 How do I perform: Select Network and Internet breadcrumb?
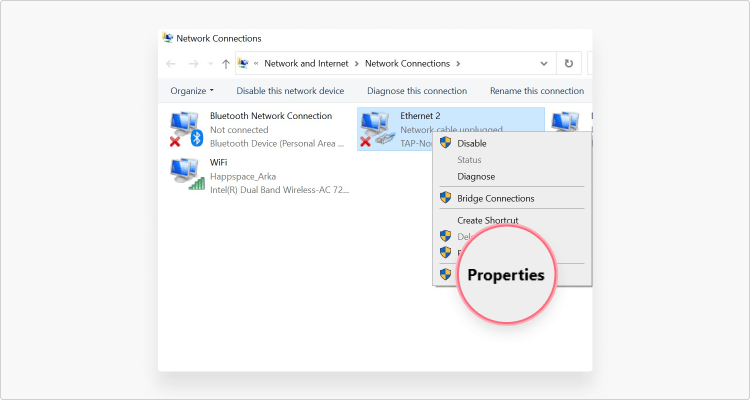pos(306,63)
